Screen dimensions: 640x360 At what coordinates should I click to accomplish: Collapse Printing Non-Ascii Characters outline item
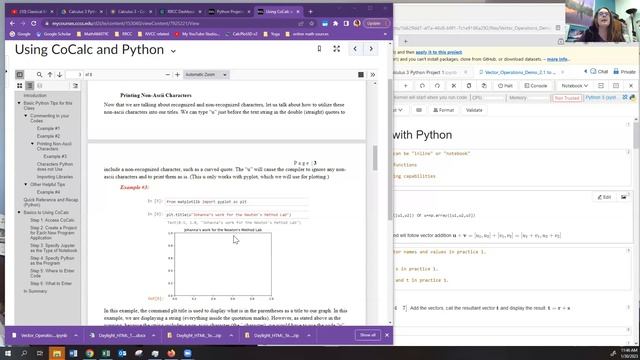coord(32,144)
